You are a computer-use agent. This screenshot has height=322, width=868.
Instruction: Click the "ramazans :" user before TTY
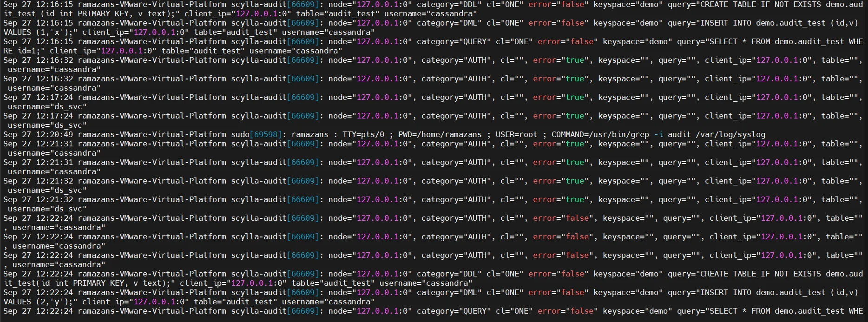coord(315,134)
